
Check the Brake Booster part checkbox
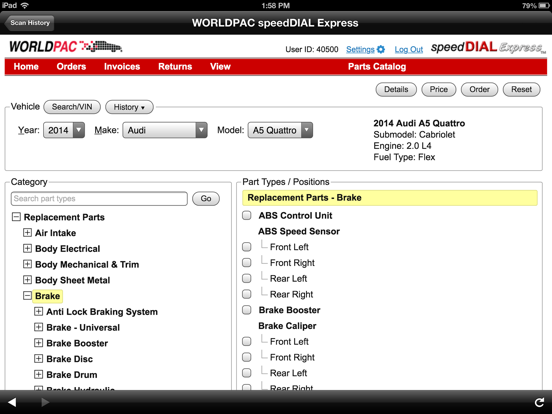247,310
